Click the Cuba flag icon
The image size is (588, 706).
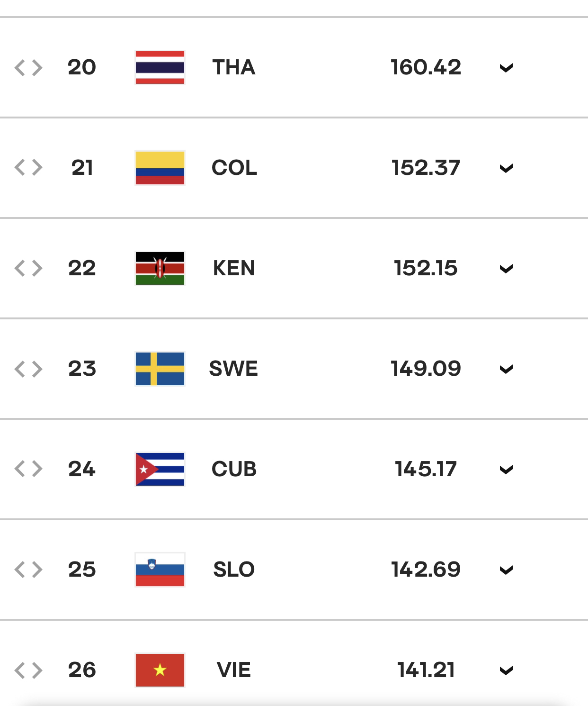[160, 469]
